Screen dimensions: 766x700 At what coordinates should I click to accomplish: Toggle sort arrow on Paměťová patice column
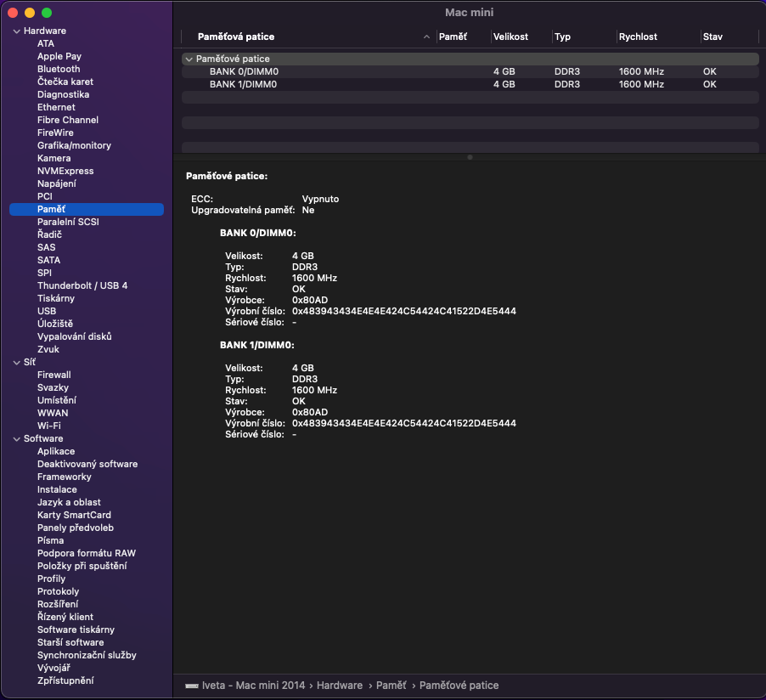[426, 37]
